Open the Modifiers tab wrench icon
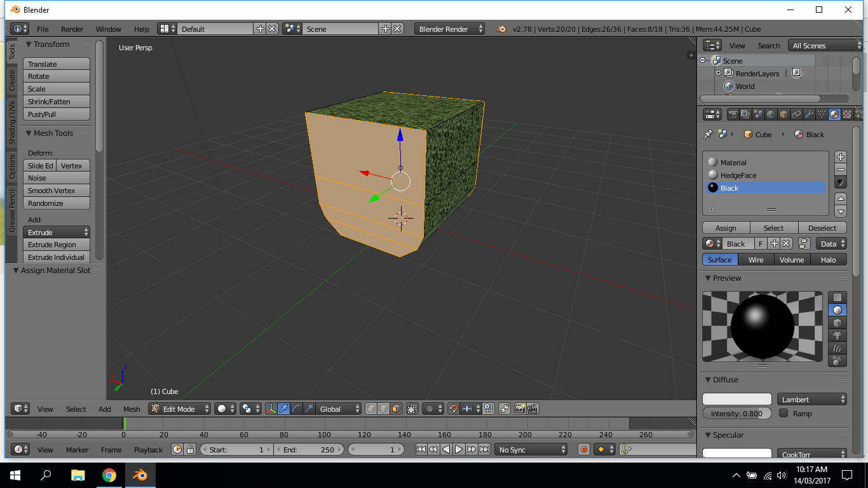The height and width of the screenshot is (488, 868). coord(809,114)
